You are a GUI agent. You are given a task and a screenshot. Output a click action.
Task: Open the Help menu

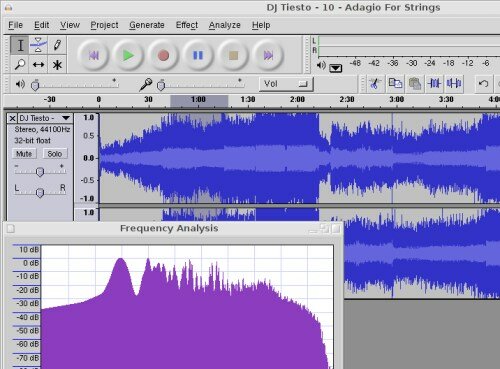[261, 25]
